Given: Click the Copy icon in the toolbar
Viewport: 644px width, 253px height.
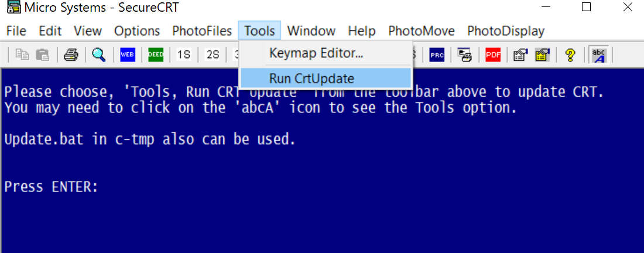Looking at the screenshot, I should coord(21,54).
